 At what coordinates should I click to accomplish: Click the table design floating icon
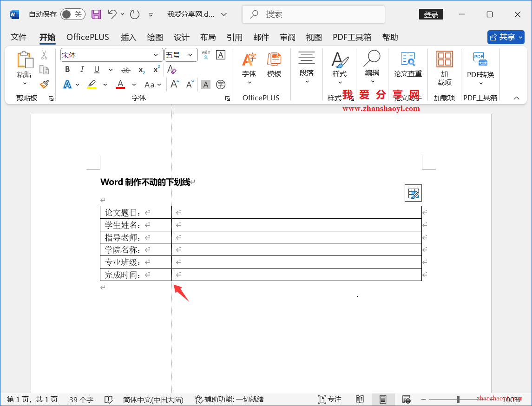413,193
